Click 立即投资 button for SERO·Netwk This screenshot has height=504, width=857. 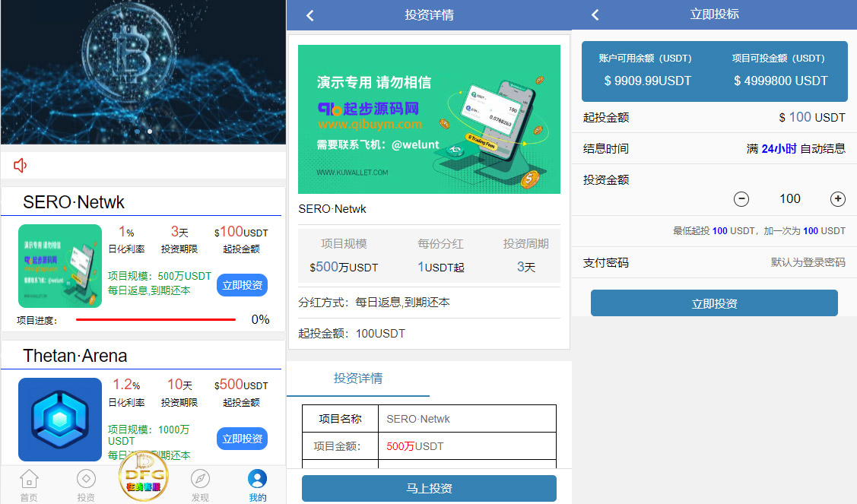coord(242,285)
